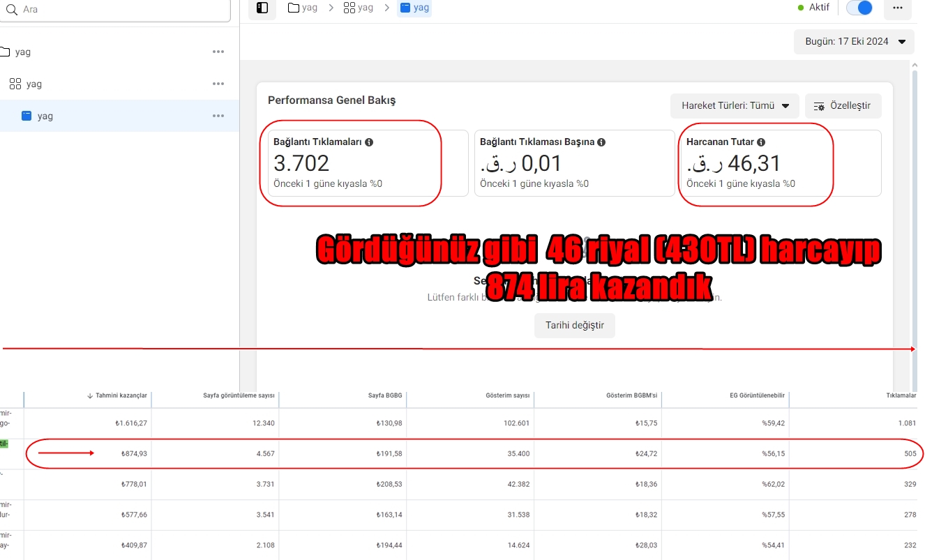The image size is (925, 560).
Task: Click the ₺24,72 Gösterim BGBM cell
Action: [x=646, y=454]
